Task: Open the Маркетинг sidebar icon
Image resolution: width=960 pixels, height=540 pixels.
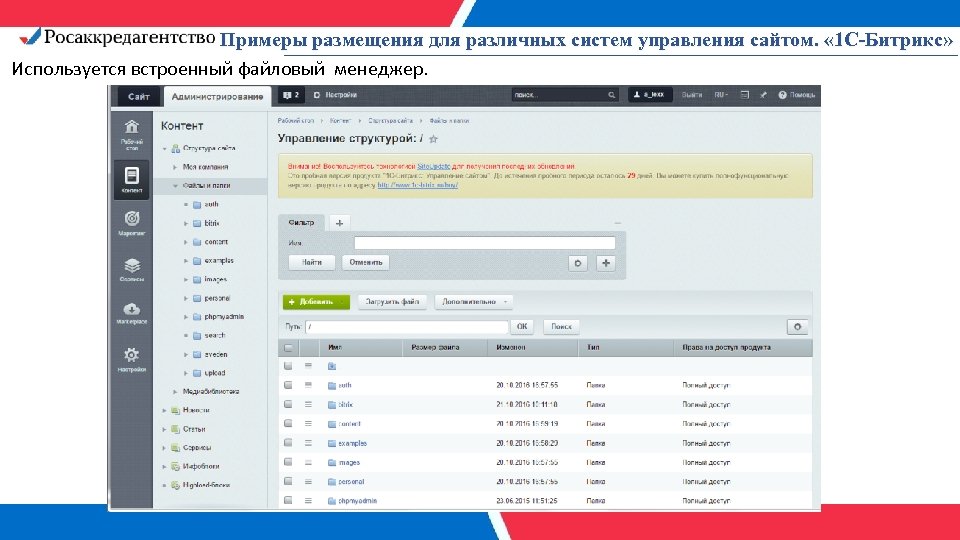Action: point(132,223)
